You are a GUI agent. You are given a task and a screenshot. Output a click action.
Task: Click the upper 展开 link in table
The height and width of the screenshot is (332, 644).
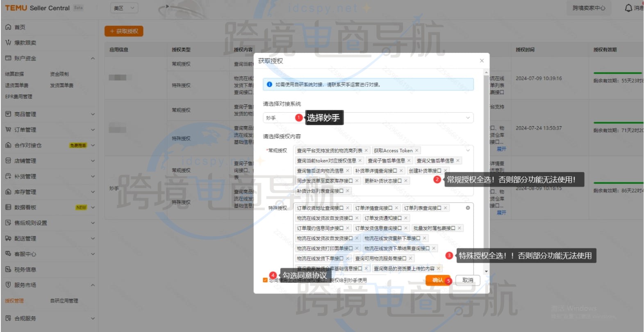501,149
